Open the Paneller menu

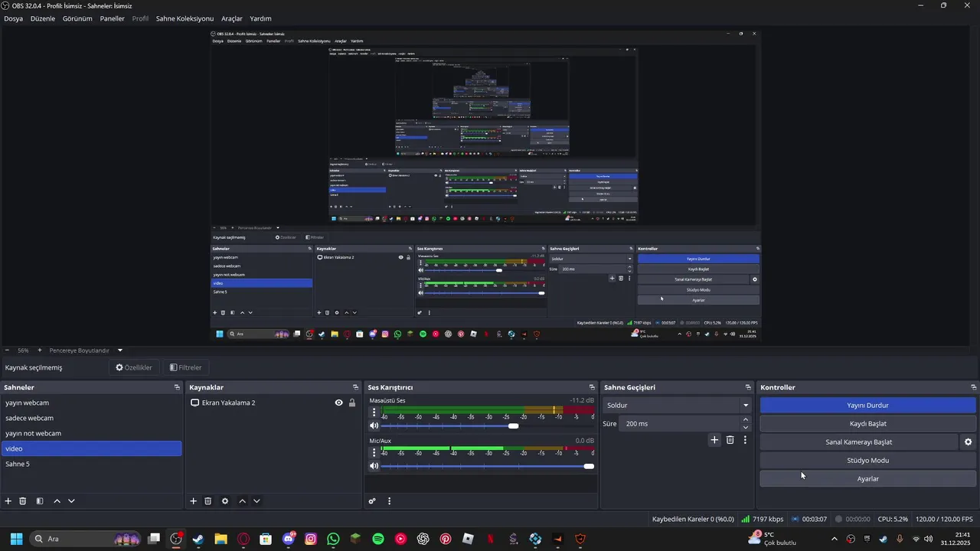point(112,18)
